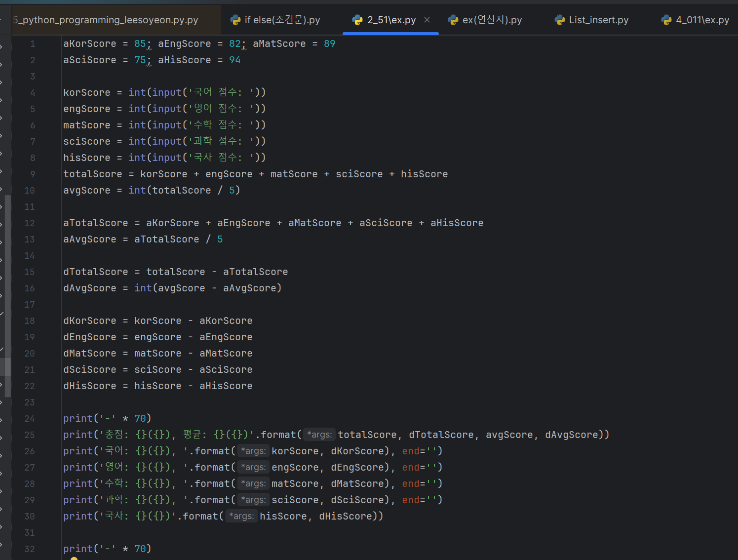
Task: Click gutter line number 22
Action: [30, 386]
